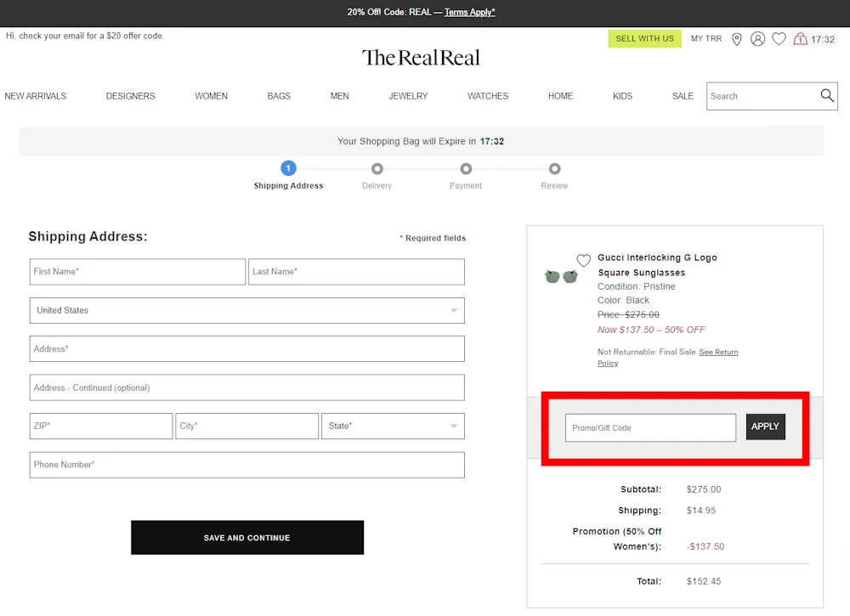
Task: Open the New Arrivals menu
Action: [x=35, y=96]
